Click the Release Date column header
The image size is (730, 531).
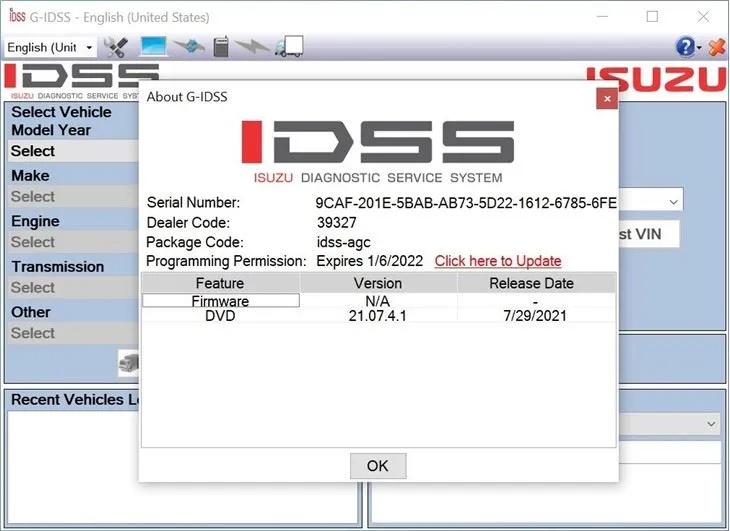536,283
